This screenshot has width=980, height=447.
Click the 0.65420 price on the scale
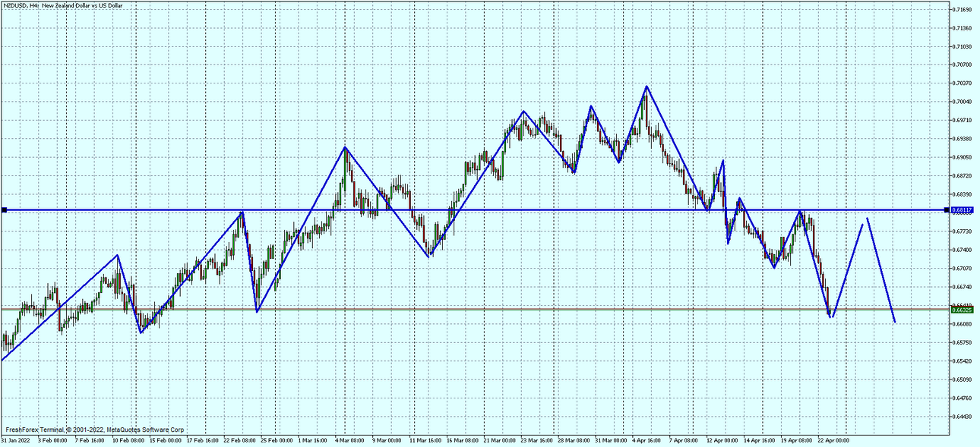963,361
